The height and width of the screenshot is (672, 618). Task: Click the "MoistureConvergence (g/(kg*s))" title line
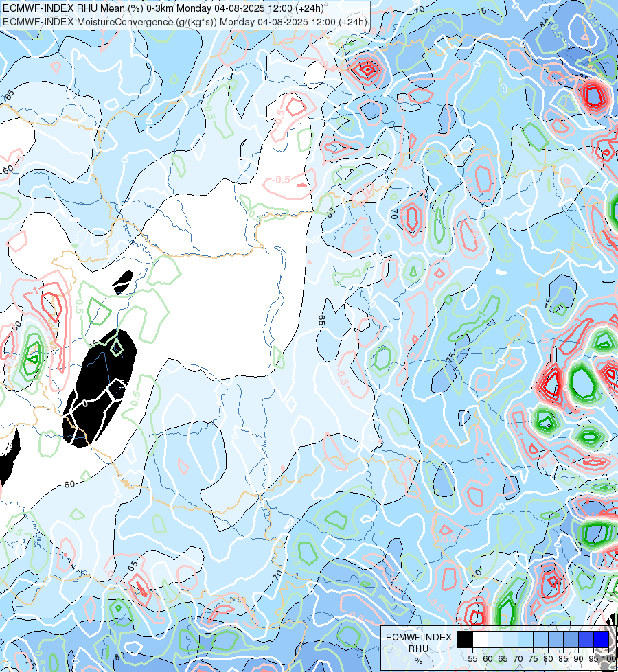click(x=185, y=22)
